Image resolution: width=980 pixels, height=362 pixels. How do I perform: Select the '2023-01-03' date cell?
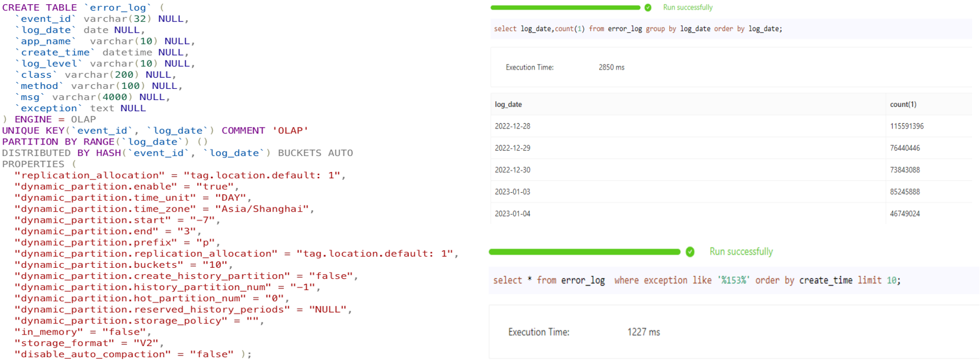click(513, 192)
